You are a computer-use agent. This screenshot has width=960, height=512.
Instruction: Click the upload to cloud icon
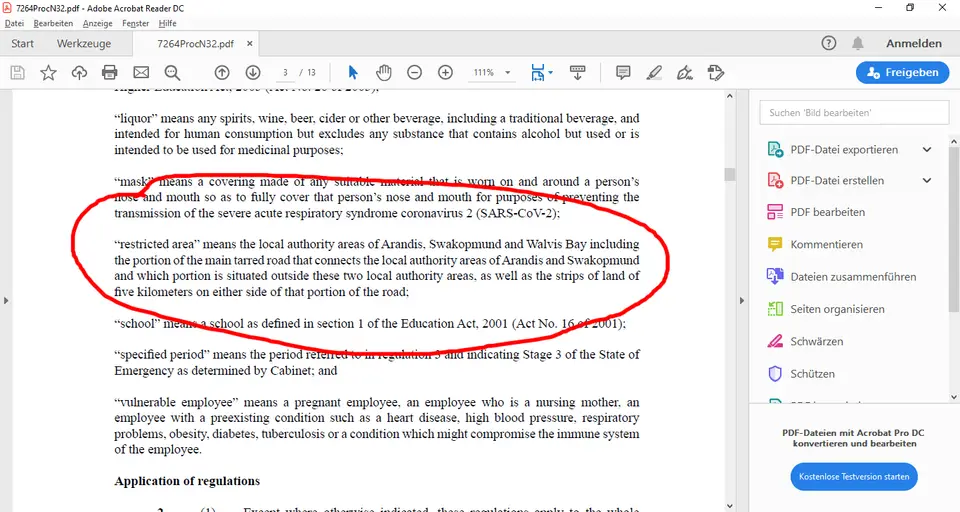point(79,73)
